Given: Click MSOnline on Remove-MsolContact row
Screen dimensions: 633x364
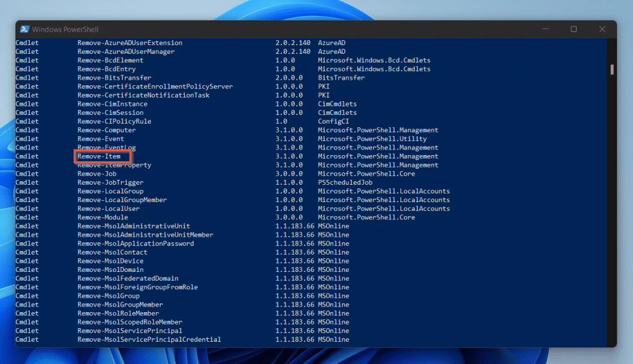Looking at the screenshot, I should (333, 253).
